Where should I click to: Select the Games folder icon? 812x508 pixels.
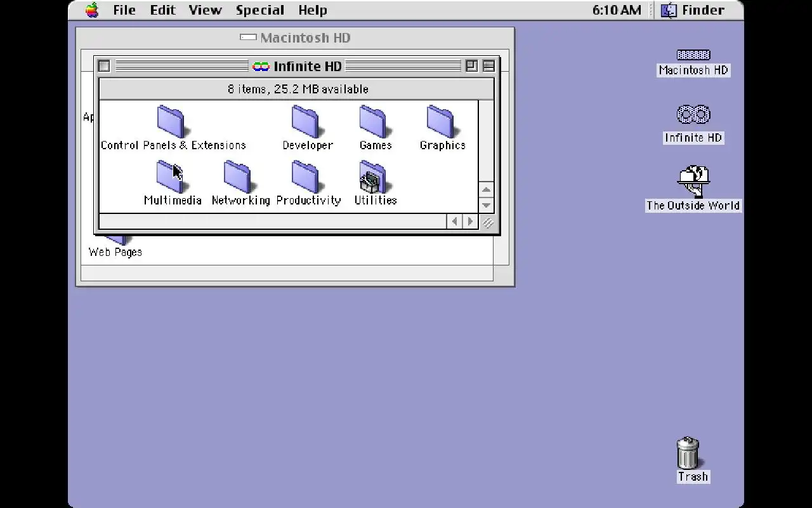[x=374, y=122]
